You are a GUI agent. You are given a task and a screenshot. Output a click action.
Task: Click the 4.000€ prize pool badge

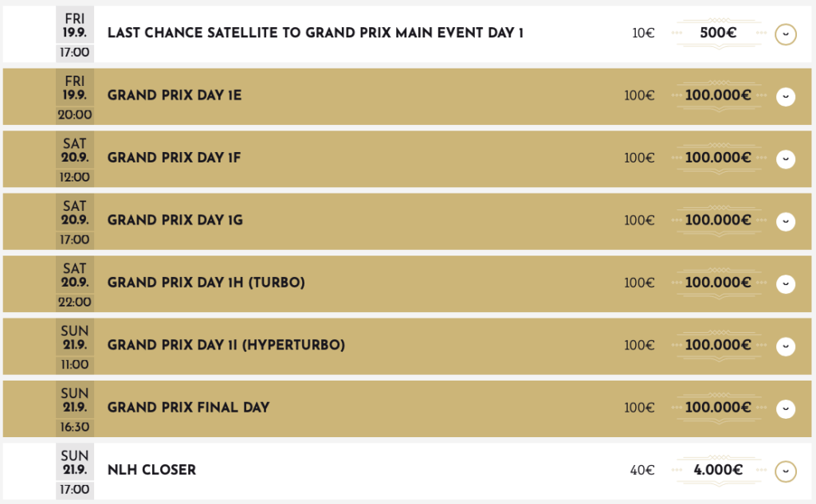(x=718, y=470)
